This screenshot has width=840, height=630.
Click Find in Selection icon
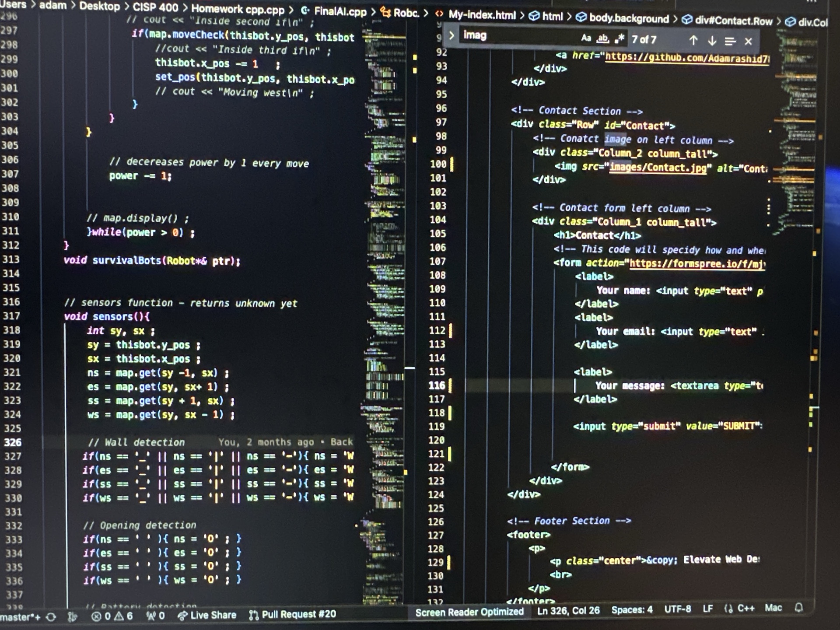click(730, 41)
